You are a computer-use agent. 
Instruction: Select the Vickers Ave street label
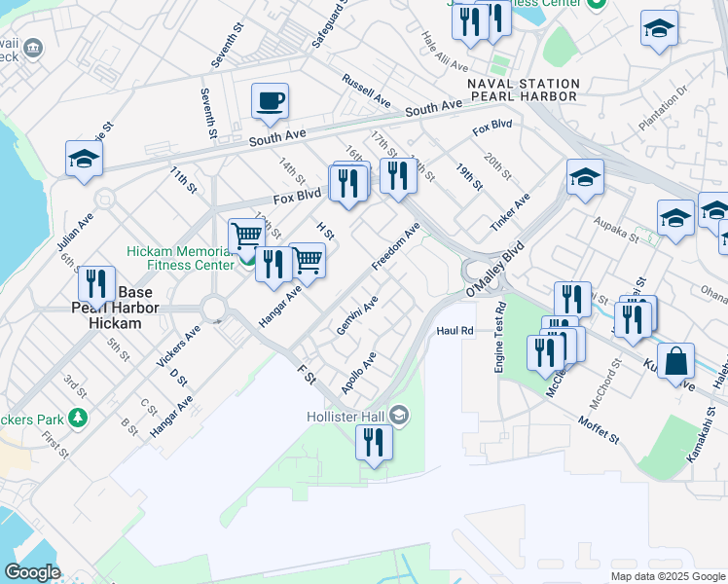[x=179, y=347]
